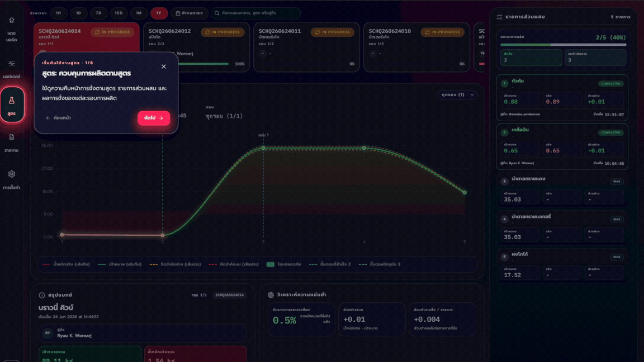Open the Monitor section icon in sidebar
The width and height of the screenshot is (644, 362).
click(12, 64)
